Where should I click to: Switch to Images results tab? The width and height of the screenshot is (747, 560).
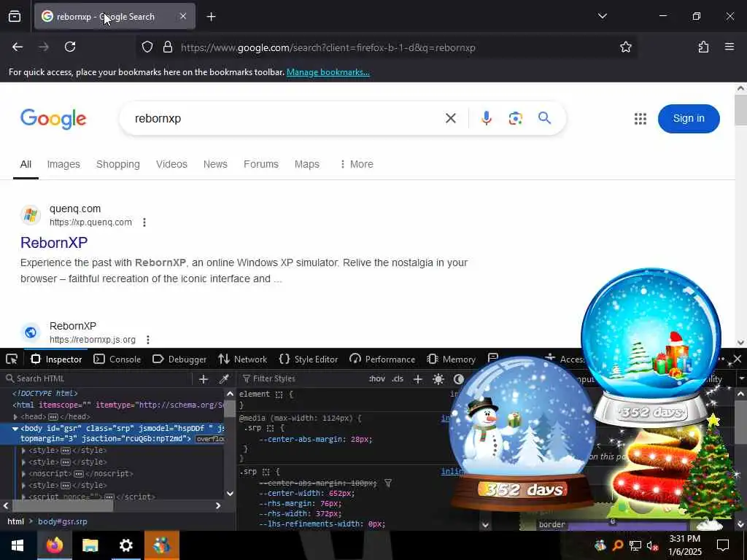[x=63, y=164]
